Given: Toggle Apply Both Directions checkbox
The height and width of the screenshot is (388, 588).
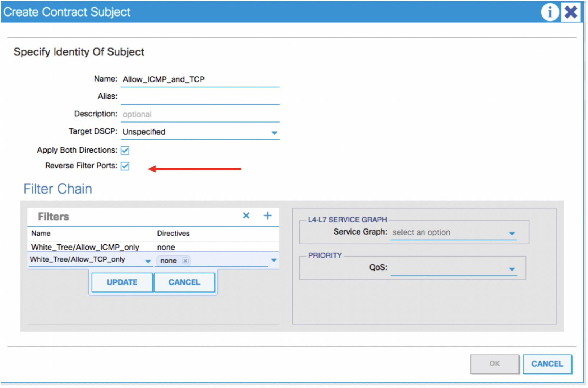Looking at the screenshot, I should (125, 151).
